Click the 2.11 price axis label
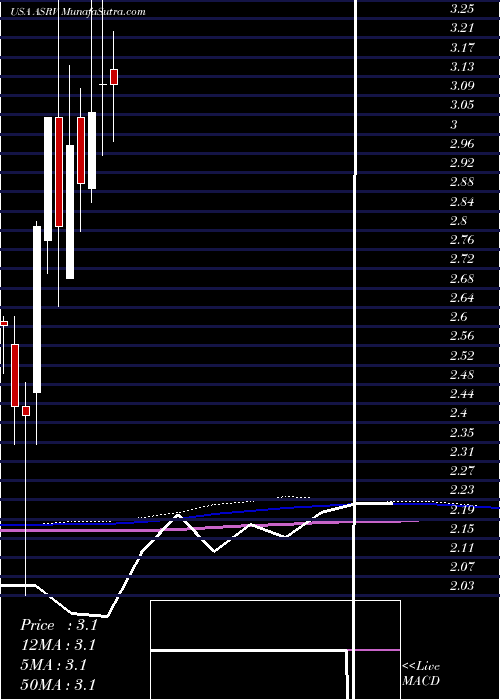Image resolution: width=500 pixels, height=700 pixels. pyautogui.click(x=461, y=548)
